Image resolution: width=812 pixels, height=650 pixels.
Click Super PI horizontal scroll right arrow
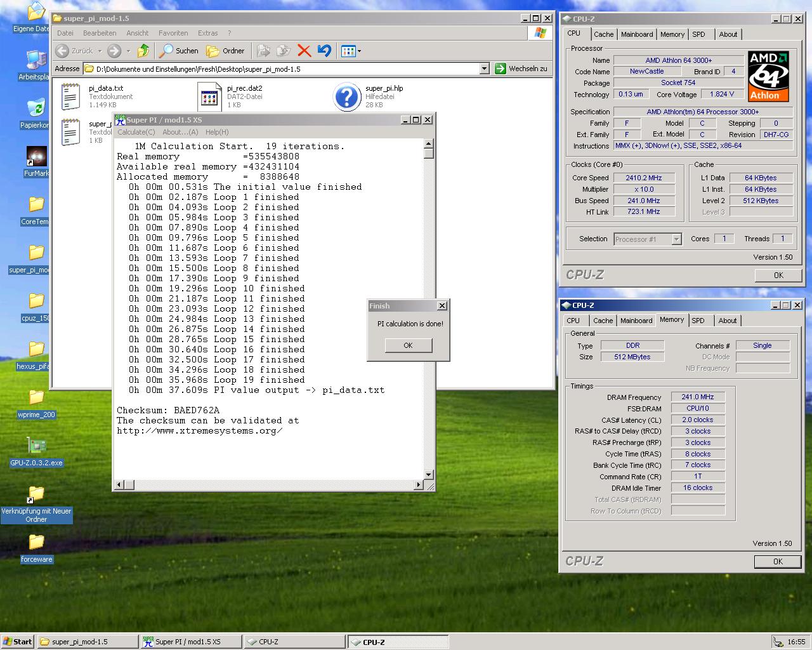point(418,485)
